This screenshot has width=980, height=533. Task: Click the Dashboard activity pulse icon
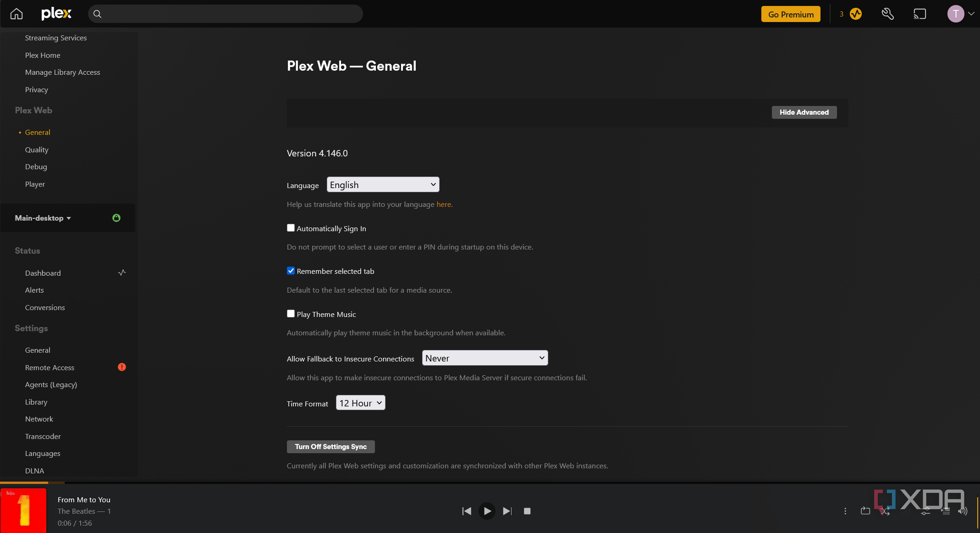(122, 272)
